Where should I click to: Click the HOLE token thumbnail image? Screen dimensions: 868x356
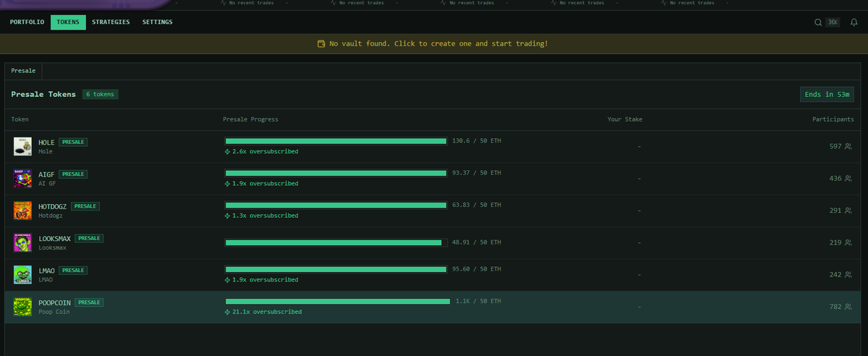point(22,146)
